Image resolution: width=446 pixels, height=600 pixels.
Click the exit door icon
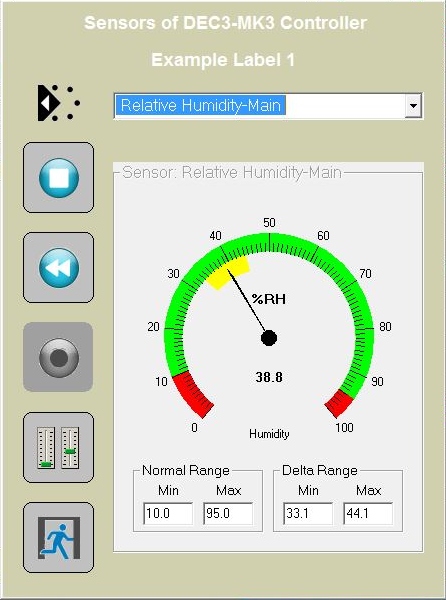tap(59, 537)
